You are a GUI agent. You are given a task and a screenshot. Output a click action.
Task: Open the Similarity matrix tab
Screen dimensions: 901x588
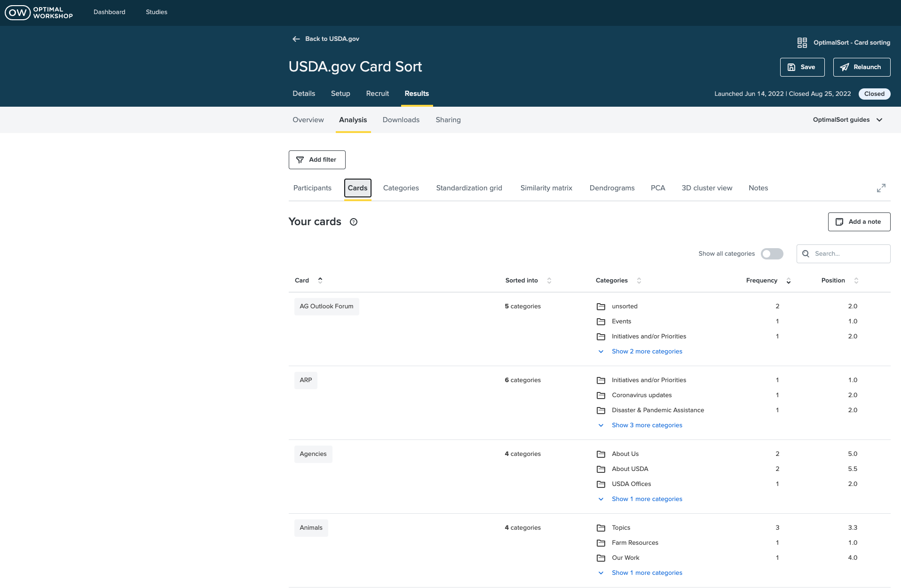point(546,188)
